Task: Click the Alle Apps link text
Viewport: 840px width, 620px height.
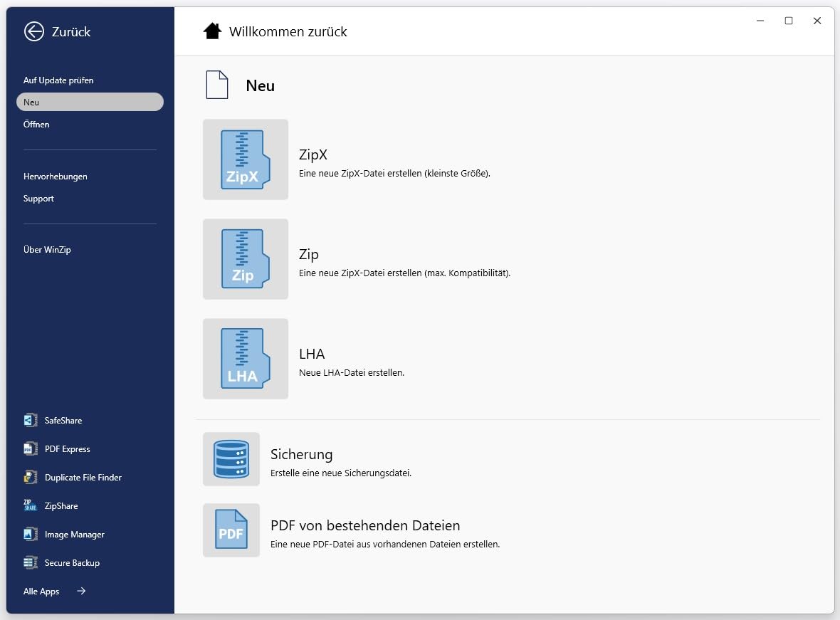Action: (x=41, y=591)
